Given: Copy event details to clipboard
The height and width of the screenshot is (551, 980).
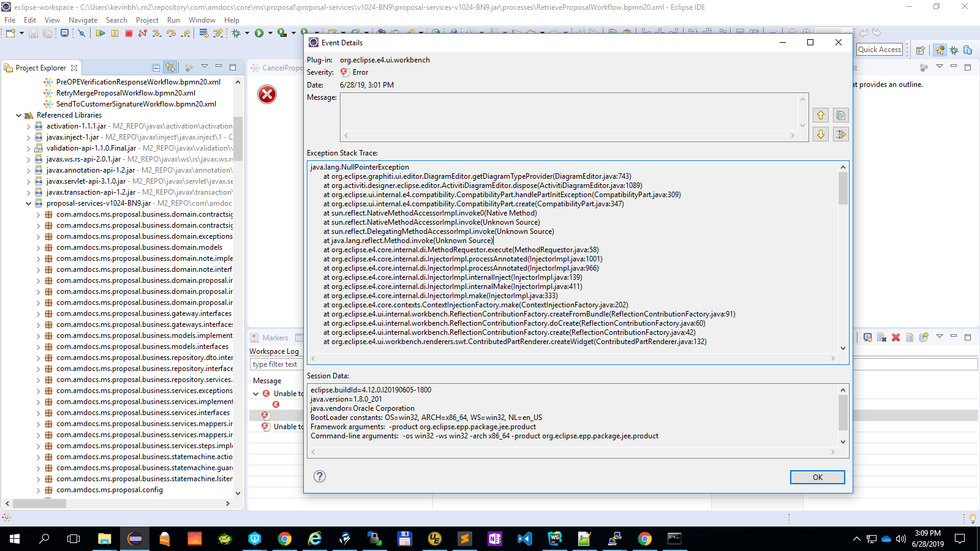Looking at the screenshot, I should (x=841, y=115).
